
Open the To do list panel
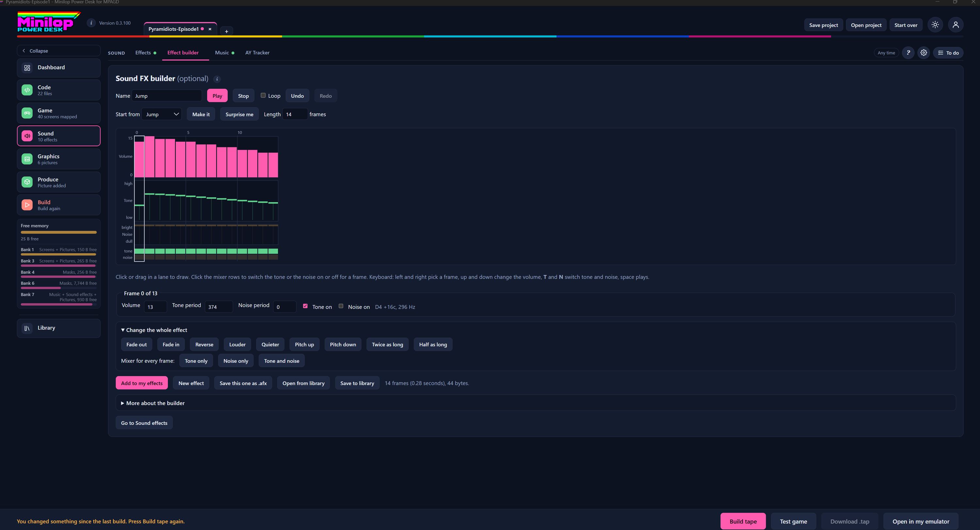click(948, 53)
